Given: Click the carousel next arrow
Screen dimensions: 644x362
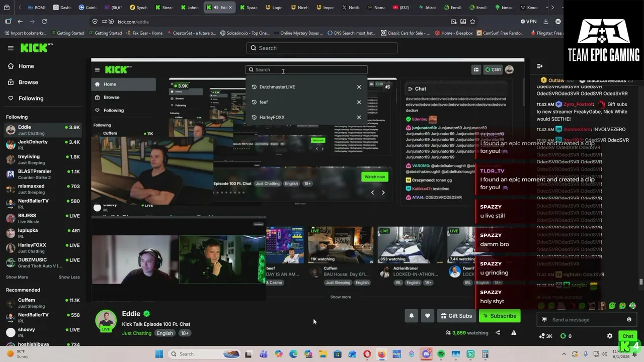Looking at the screenshot, I should pyautogui.click(x=383, y=193).
